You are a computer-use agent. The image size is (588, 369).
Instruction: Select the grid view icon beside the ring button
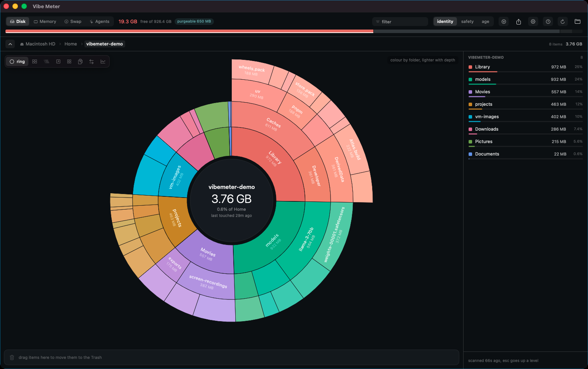(x=35, y=61)
